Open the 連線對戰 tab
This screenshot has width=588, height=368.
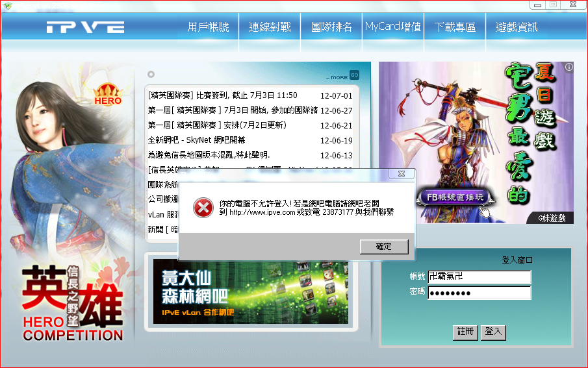270,27
